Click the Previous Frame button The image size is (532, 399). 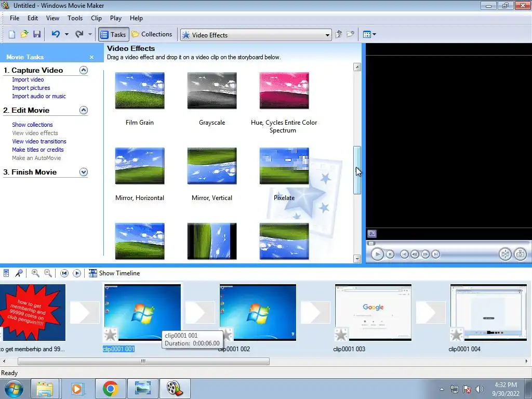click(x=415, y=254)
